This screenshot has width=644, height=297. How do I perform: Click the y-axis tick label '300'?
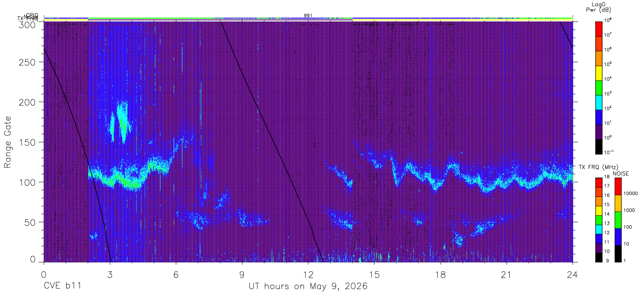[27, 24]
